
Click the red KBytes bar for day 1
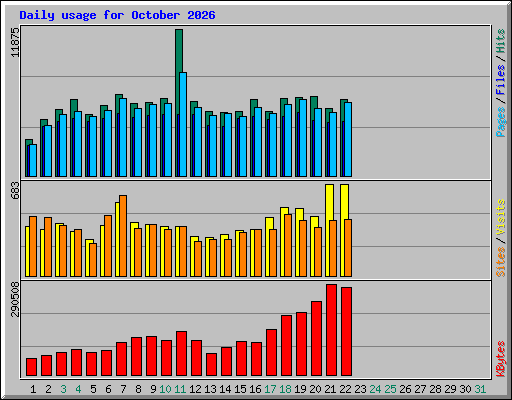click(x=31, y=367)
